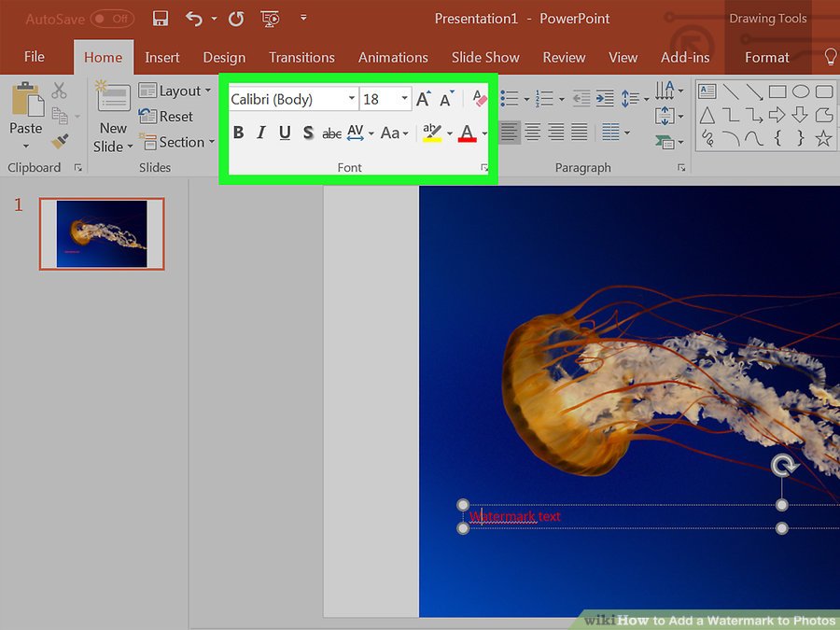This screenshot has width=840, height=630.
Task: Toggle Bold formatting
Action: 238,133
